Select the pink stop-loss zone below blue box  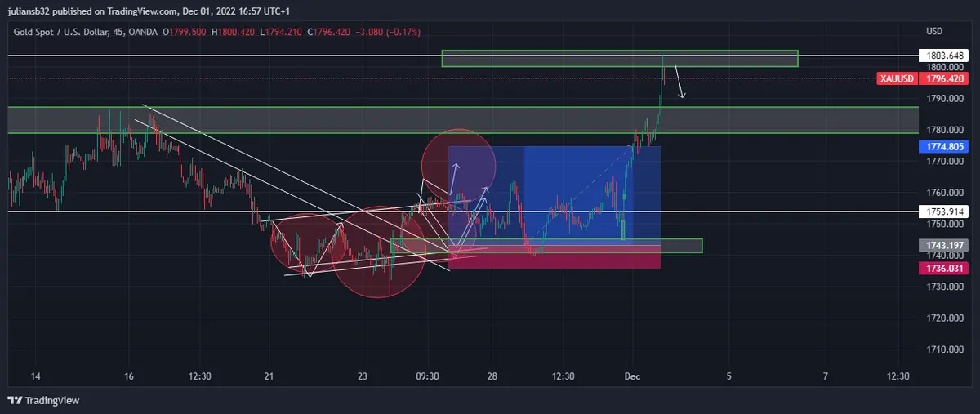point(555,260)
